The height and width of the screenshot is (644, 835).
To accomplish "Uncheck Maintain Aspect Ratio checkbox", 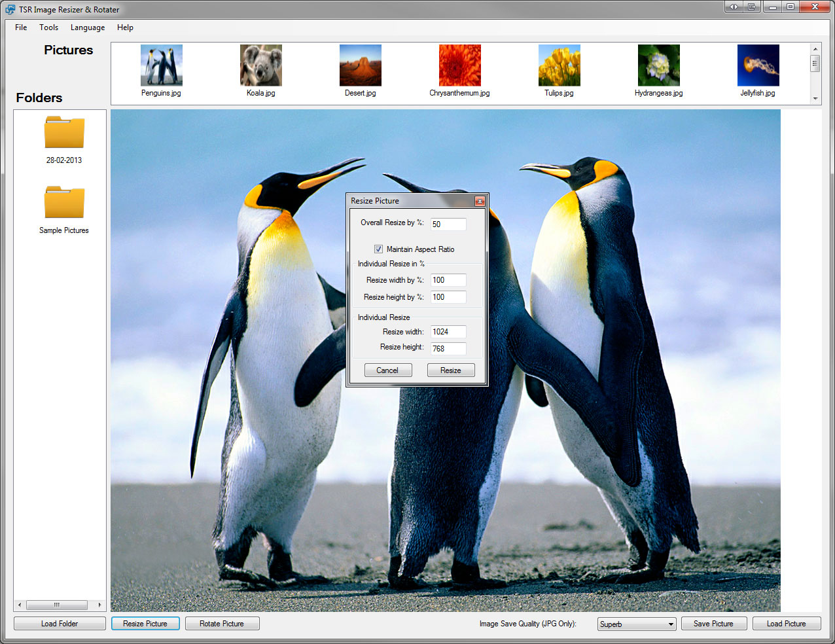I will (378, 249).
